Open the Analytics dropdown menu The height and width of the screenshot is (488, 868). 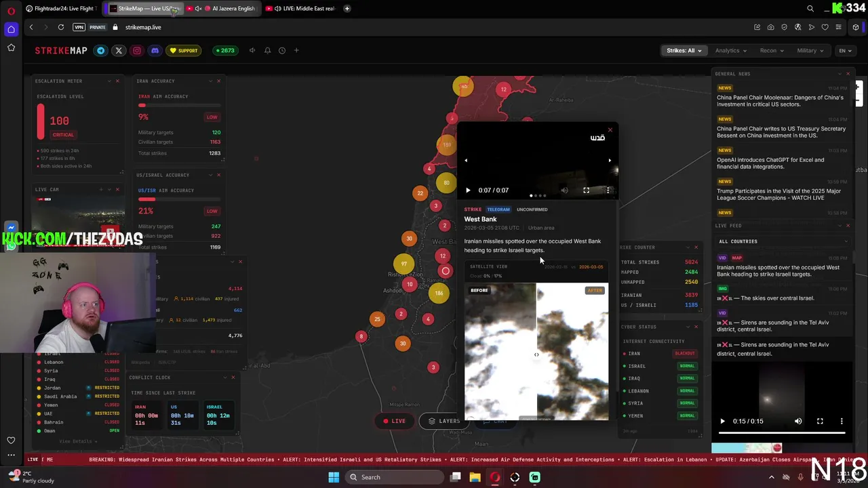pos(730,50)
